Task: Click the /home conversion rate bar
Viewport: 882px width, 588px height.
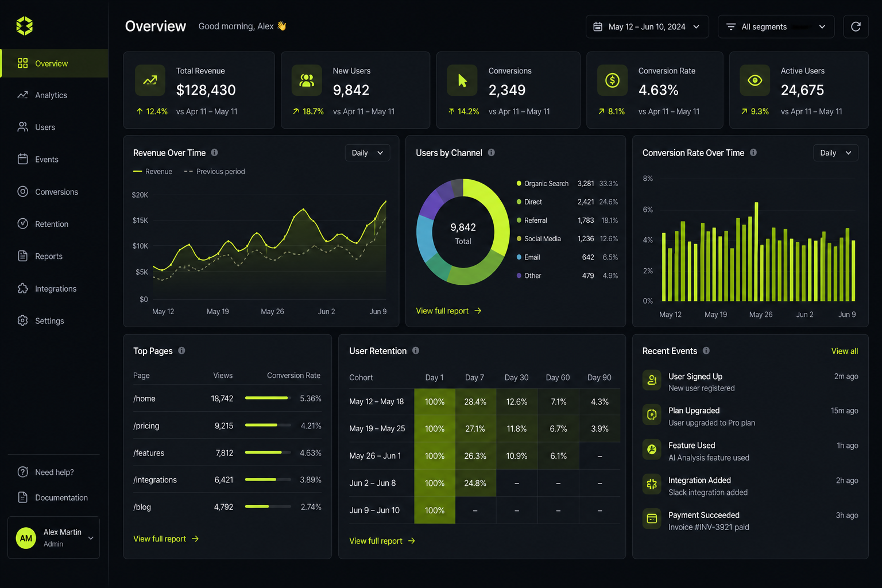Action: (x=268, y=398)
